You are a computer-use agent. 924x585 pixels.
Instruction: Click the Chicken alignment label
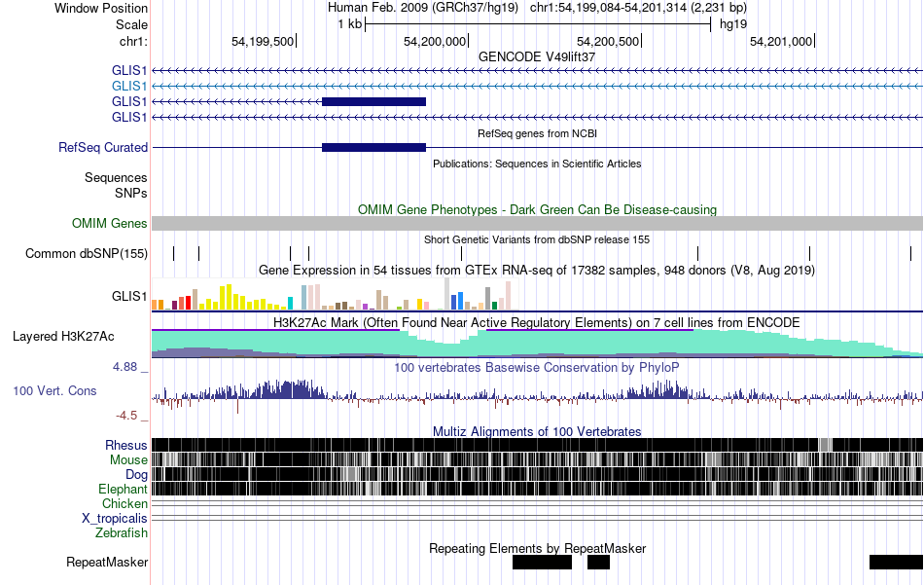tap(124, 503)
